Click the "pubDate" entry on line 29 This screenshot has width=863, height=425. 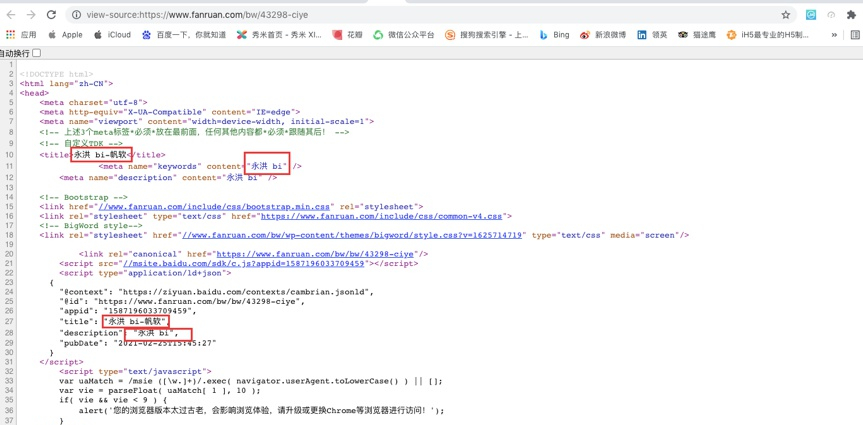tap(138, 342)
